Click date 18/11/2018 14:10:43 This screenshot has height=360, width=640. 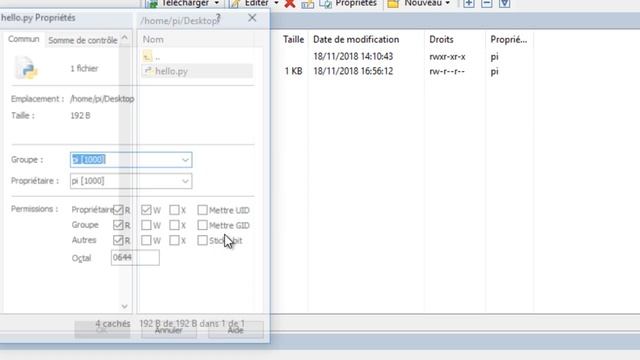click(x=353, y=56)
